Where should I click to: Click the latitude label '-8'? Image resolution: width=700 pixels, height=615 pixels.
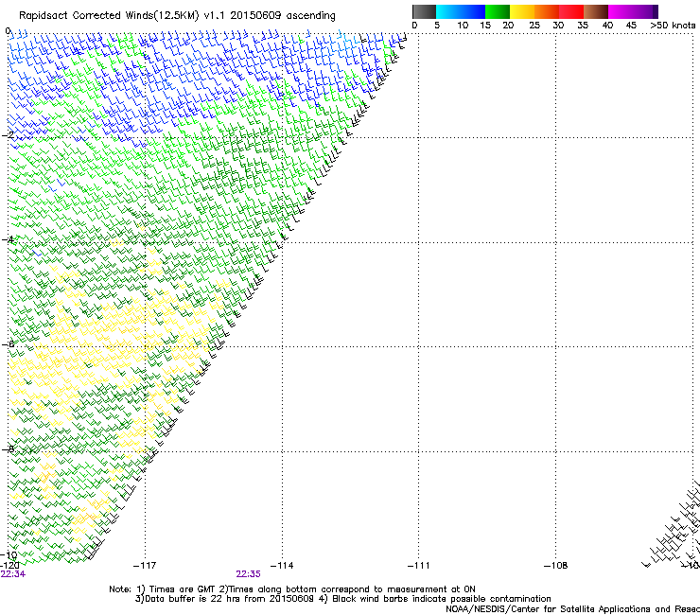tap(8, 448)
